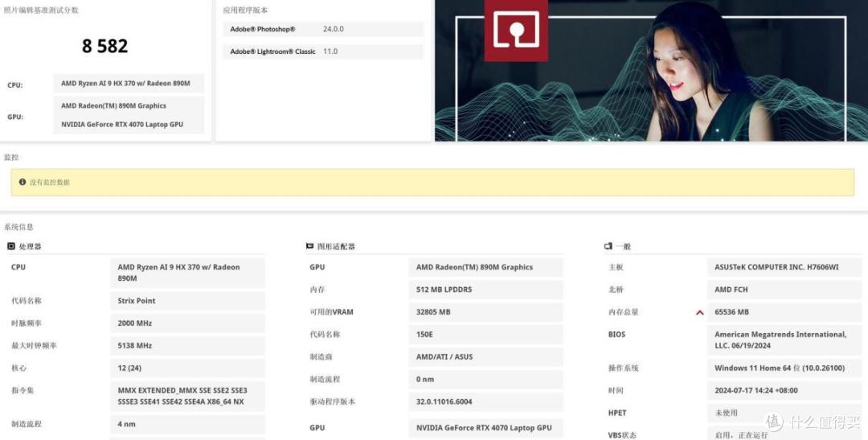Select the GPU process value 0 nm
Image resolution: width=868 pixels, height=440 pixels.
(424, 379)
